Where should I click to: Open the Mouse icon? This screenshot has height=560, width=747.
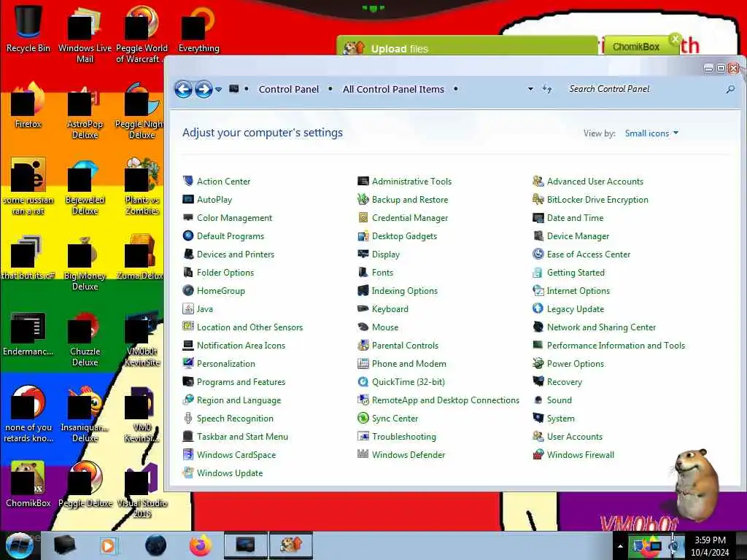click(x=363, y=327)
